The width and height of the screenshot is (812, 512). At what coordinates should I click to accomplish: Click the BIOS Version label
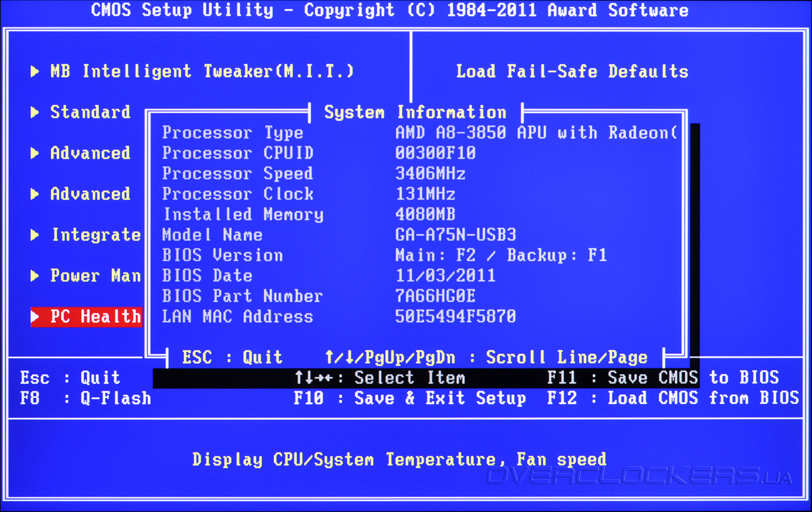(x=222, y=255)
